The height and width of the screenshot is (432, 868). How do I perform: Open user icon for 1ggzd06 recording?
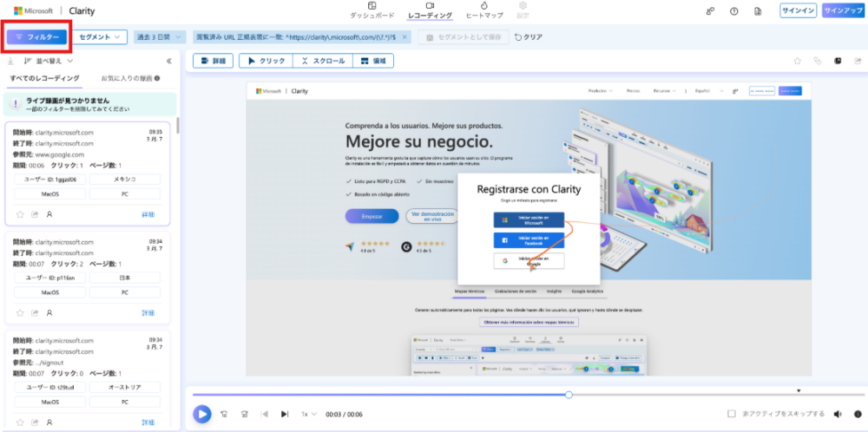pyautogui.click(x=49, y=214)
